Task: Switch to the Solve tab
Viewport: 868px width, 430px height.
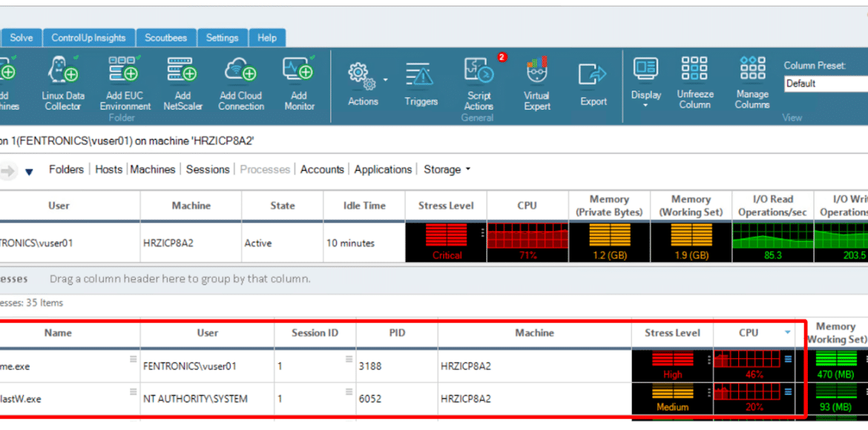Action: [22, 38]
